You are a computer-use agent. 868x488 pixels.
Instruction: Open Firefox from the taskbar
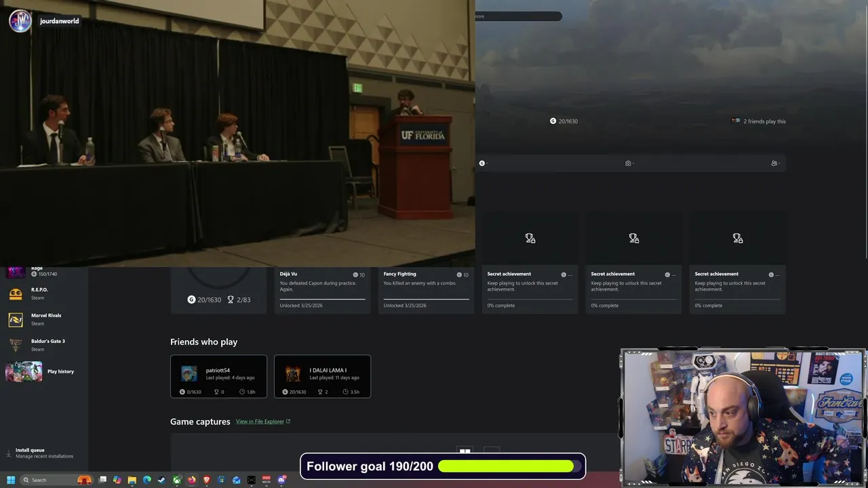[x=191, y=480]
